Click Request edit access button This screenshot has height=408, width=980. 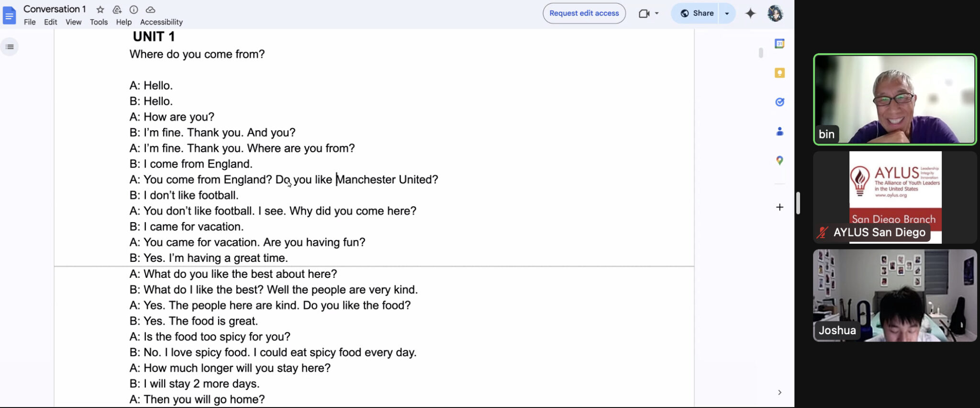[584, 13]
